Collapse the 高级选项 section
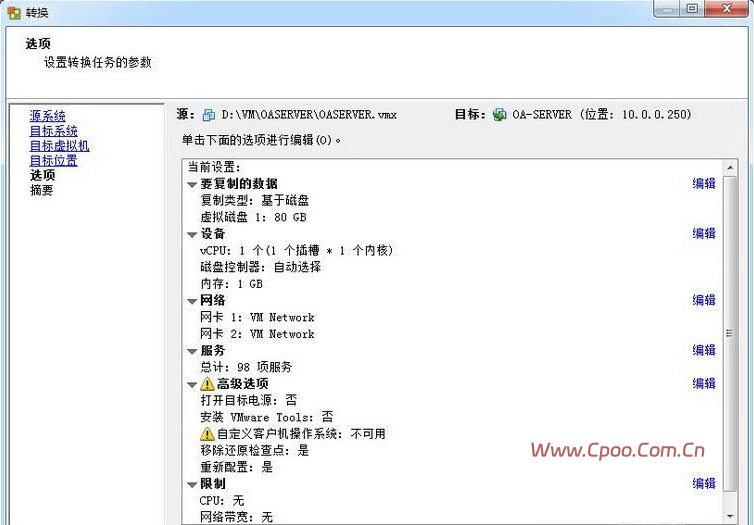The width and height of the screenshot is (754, 525). 192,385
